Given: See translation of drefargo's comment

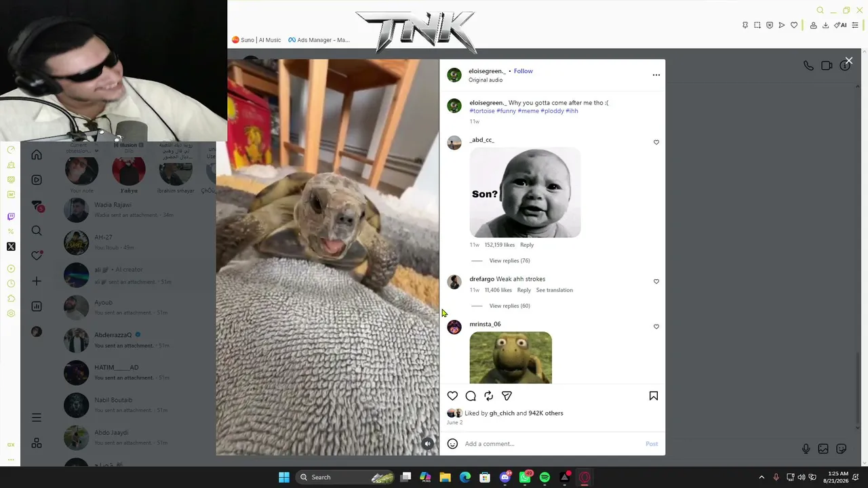Looking at the screenshot, I should tap(554, 290).
